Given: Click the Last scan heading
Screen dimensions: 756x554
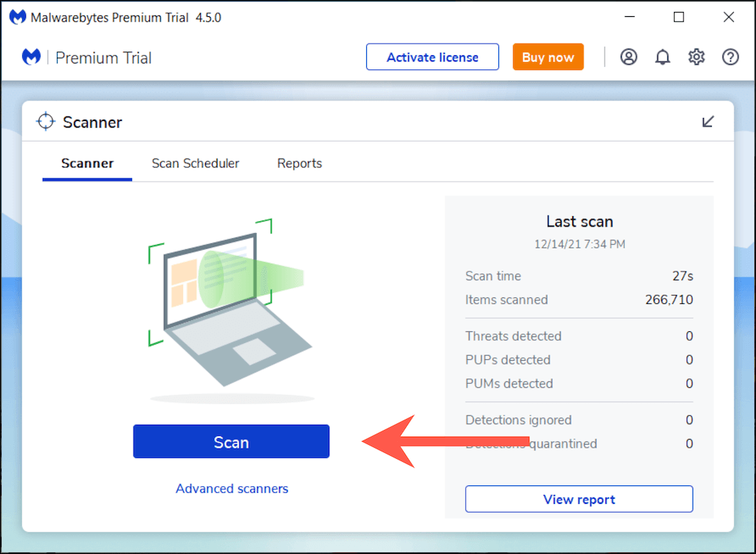Looking at the screenshot, I should tap(580, 221).
